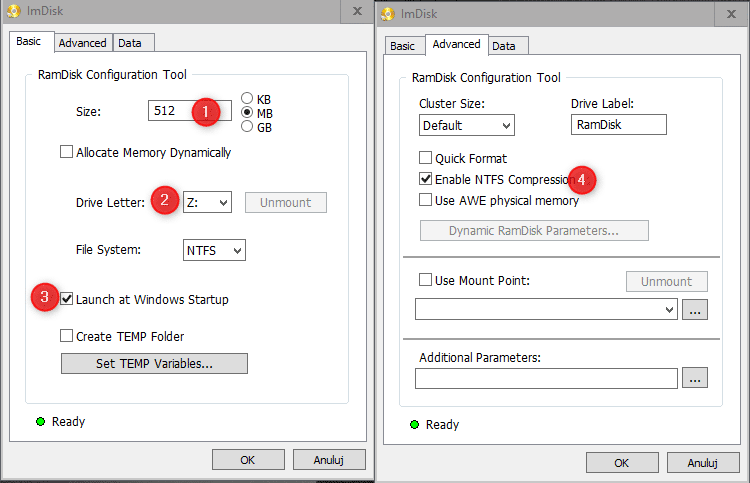The image size is (750, 483).
Task: Toggle Launch at Windows Startup checkbox
Action: click(66, 299)
